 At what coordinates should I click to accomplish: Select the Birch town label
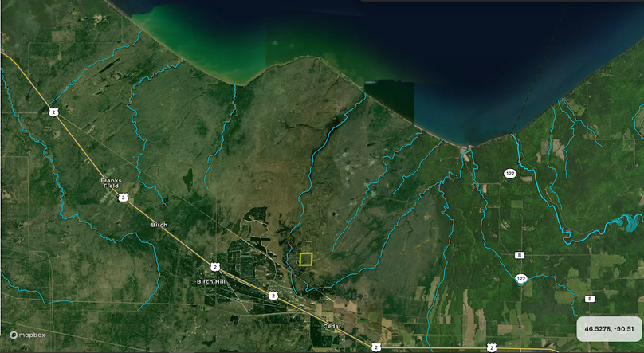[159, 226]
